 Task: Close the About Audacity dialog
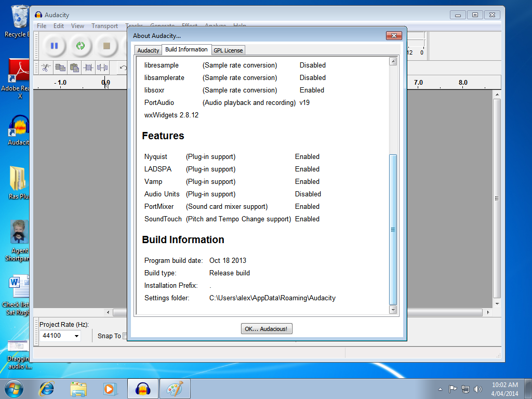click(x=394, y=36)
